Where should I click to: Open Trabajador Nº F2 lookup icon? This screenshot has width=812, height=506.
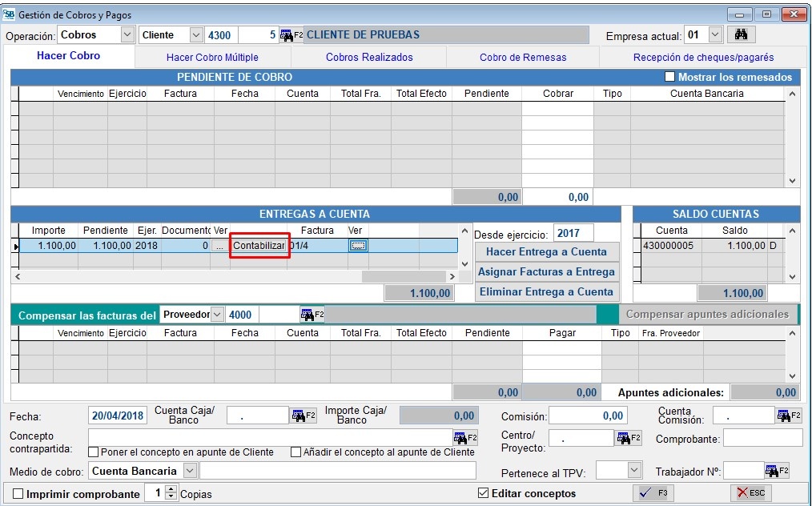point(777,471)
